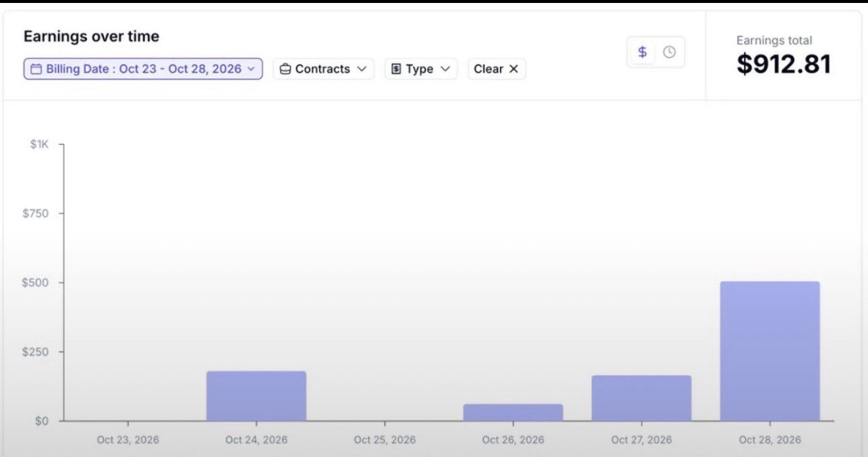Screen dimensions: 868x457
Task: Click the Oct 24, 2026 axis label
Action: pos(256,440)
